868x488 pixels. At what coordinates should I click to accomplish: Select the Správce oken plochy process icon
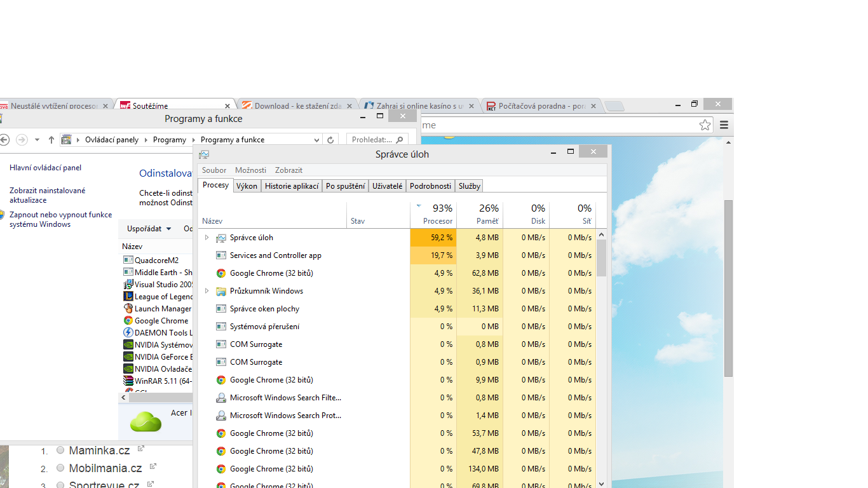pyautogui.click(x=221, y=309)
